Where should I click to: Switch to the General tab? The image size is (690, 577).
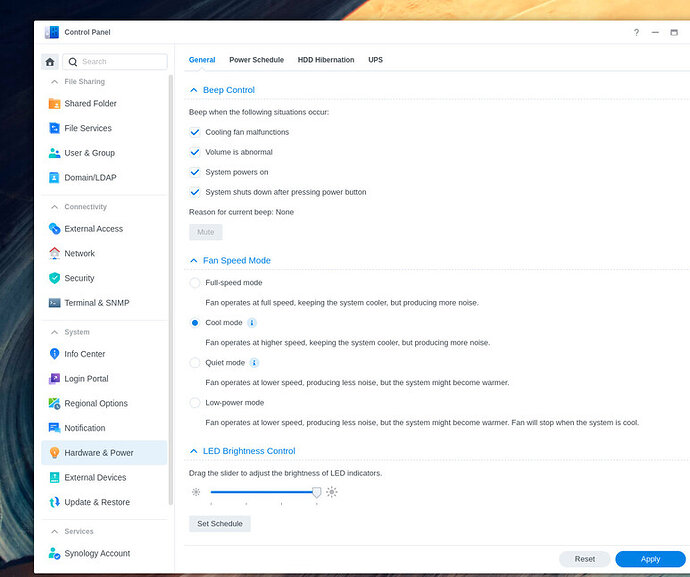point(202,60)
